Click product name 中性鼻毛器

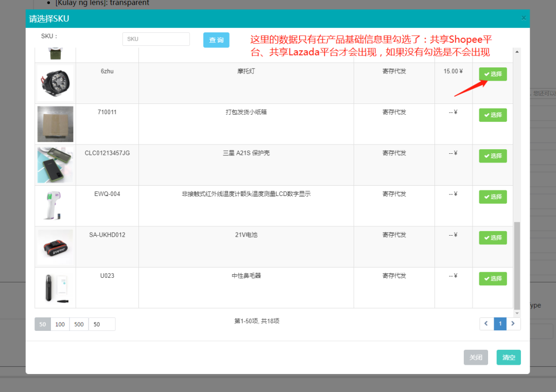coord(246,276)
